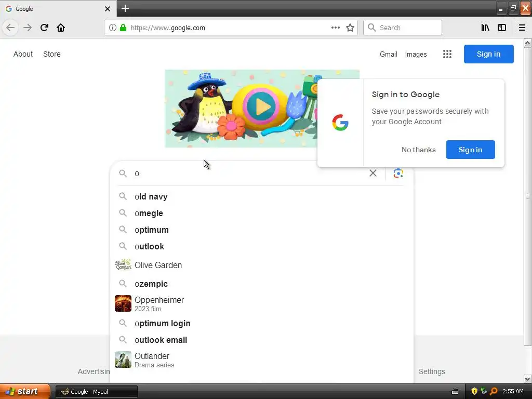Click the green padlock security icon

(123, 28)
